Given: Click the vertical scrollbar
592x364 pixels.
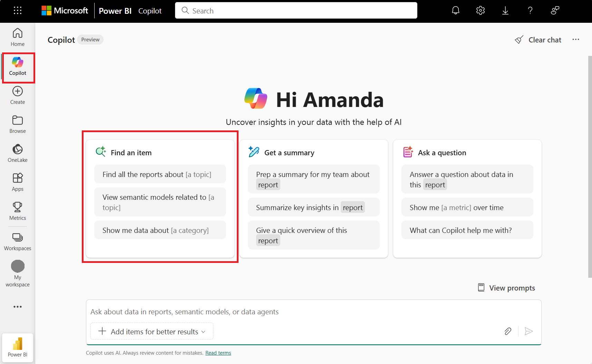Looking at the screenshot, I should pyautogui.click(x=590, y=166).
